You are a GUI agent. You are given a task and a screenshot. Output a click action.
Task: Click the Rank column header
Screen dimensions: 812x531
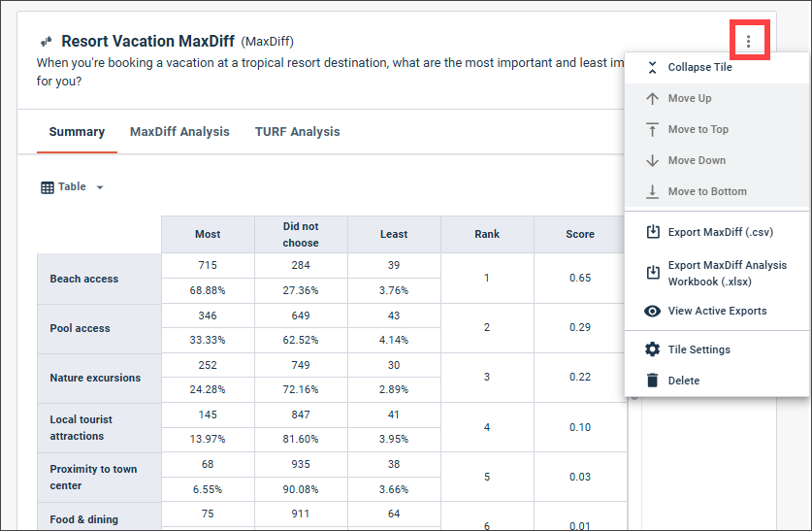coord(487,234)
